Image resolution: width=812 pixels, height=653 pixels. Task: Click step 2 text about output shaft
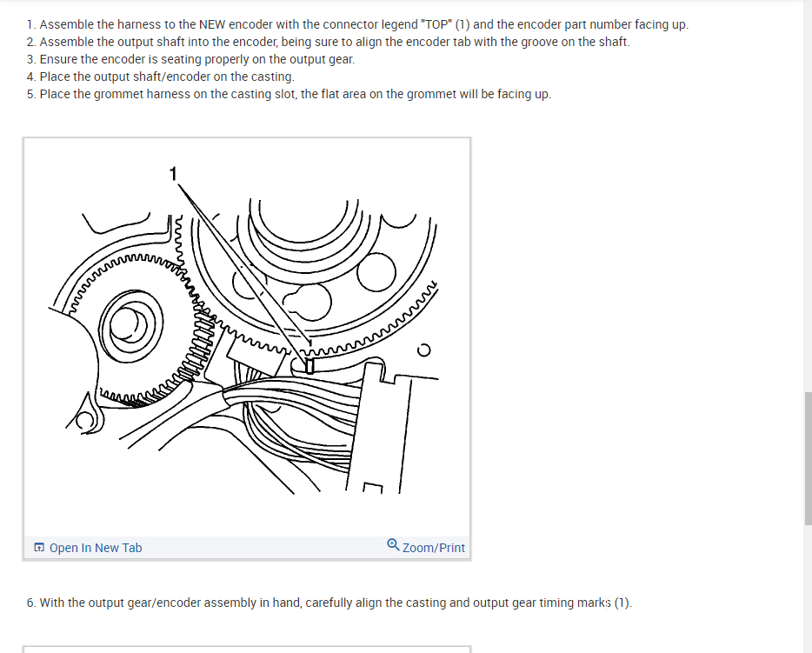[x=329, y=42]
